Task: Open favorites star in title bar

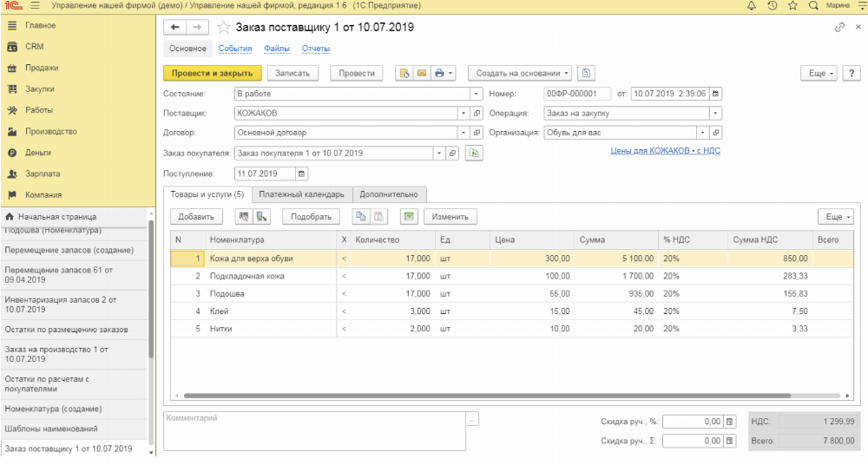Action: (792, 5)
